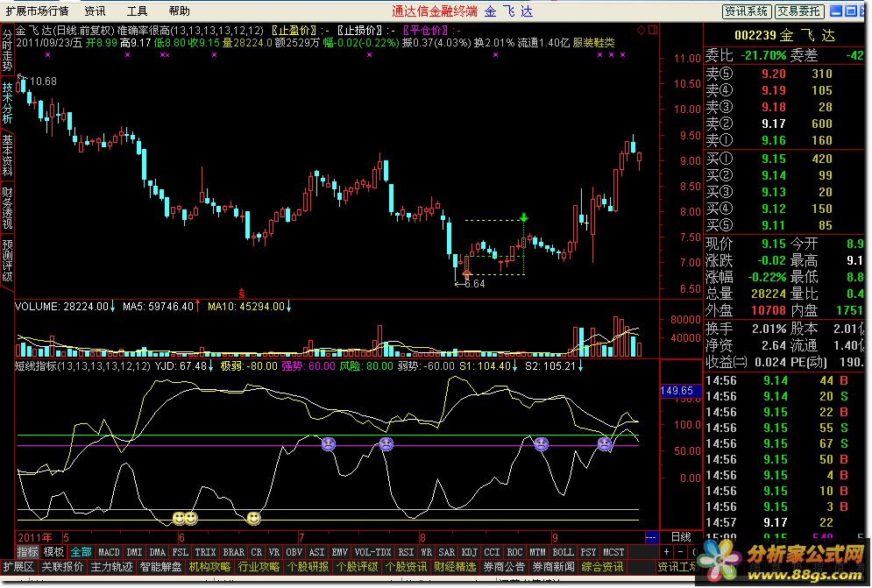Click the red up-arrow marker near 6.64 low

pos(466,273)
